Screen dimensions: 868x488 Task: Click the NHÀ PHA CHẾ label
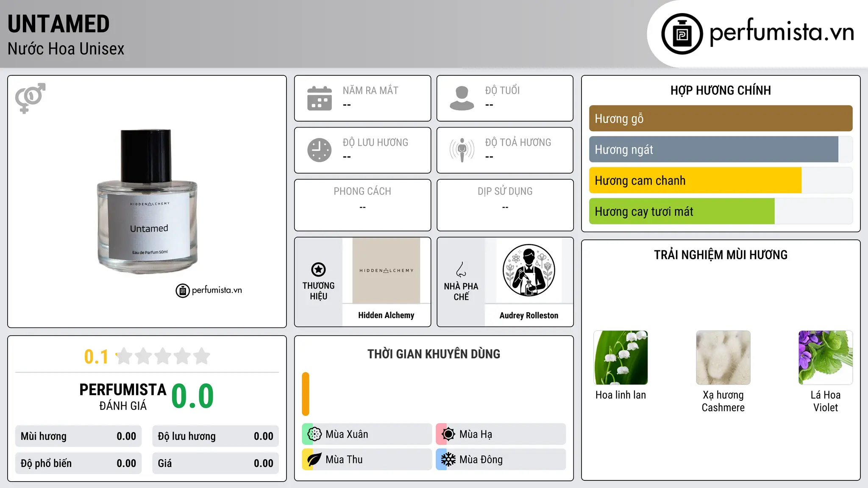461,291
